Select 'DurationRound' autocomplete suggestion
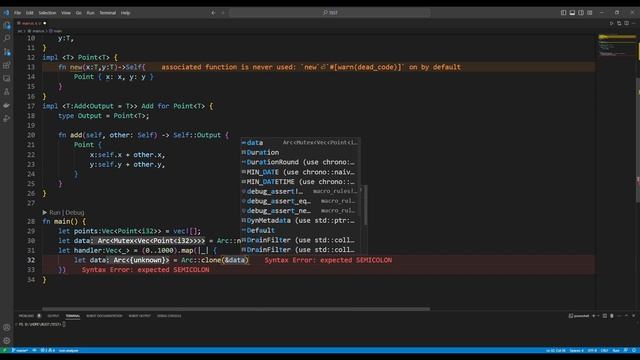Viewport: 640px width, 360px height. pos(300,162)
